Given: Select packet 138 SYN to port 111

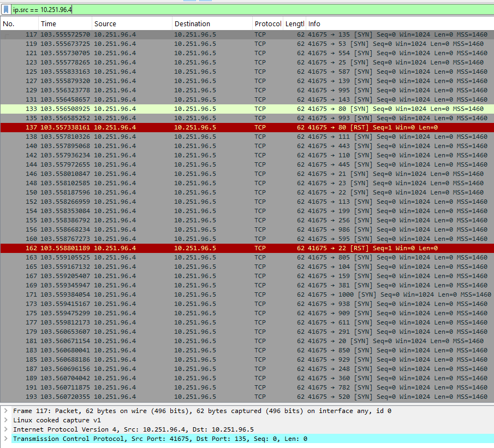Looking at the screenshot, I should coord(247,137).
